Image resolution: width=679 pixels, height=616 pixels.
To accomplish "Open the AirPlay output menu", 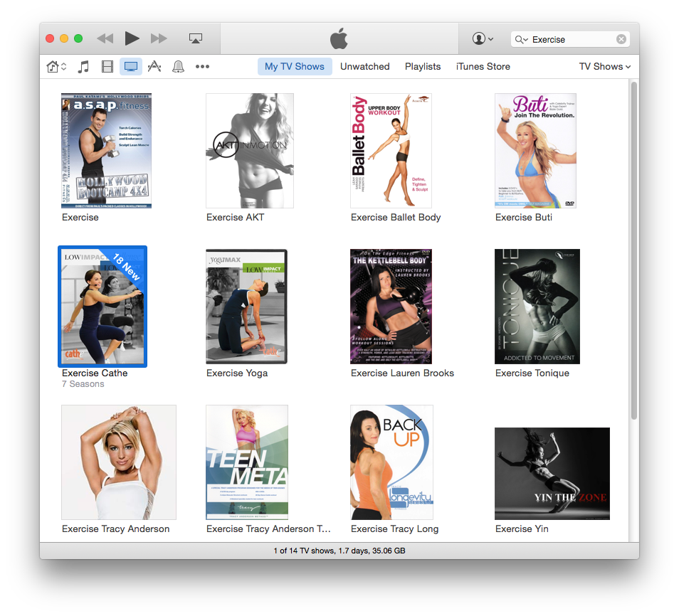I will pyautogui.click(x=196, y=38).
